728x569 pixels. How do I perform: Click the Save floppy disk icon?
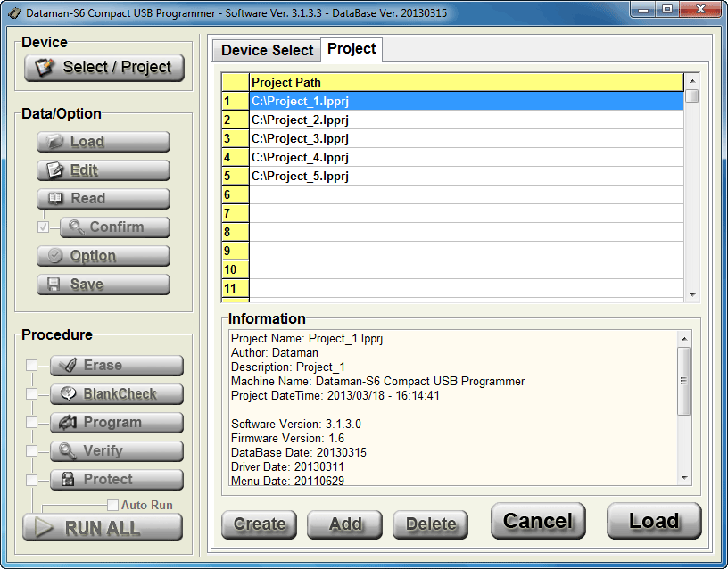point(54,284)
